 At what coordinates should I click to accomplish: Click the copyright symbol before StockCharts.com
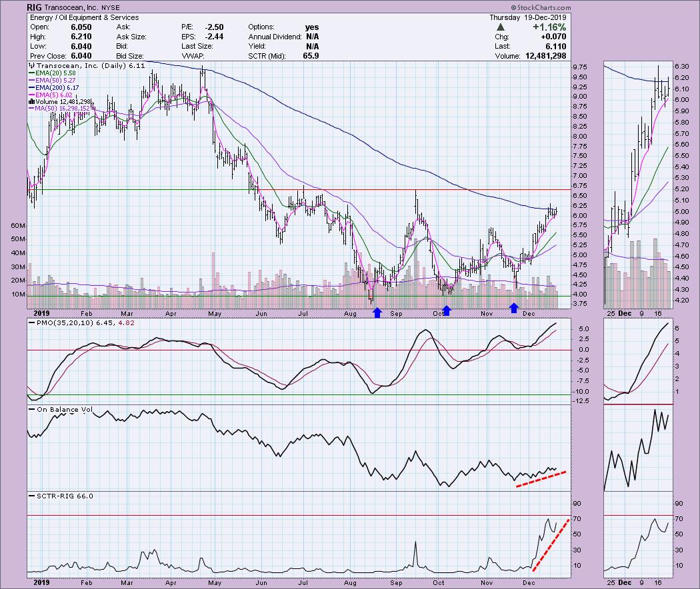[x=513, y=7]
